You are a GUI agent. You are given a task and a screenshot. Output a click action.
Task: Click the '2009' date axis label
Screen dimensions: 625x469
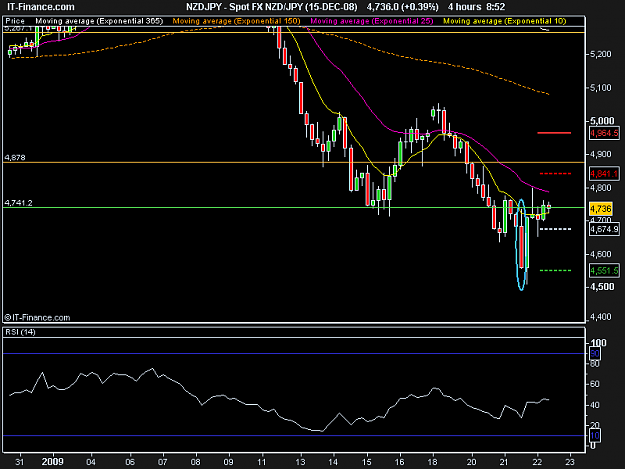[x=53, y=461]
